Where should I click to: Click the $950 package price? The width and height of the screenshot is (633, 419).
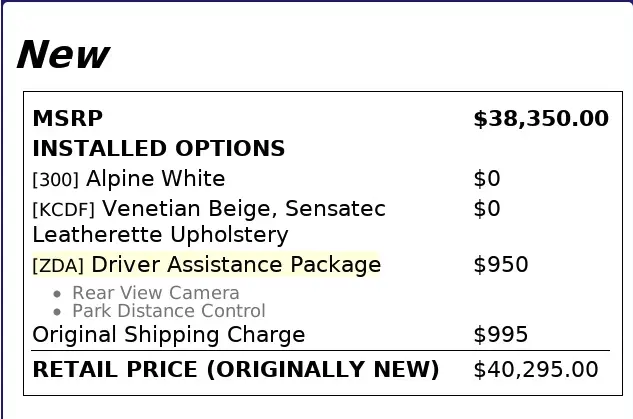(500, 265)
